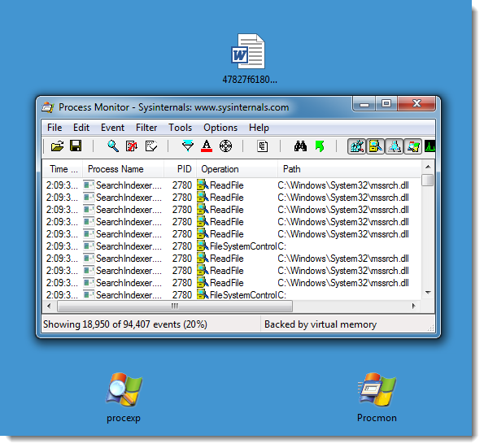This screenshot has width=484, height=448.
Task: Open the Options menu
Action: click(220, 128)
